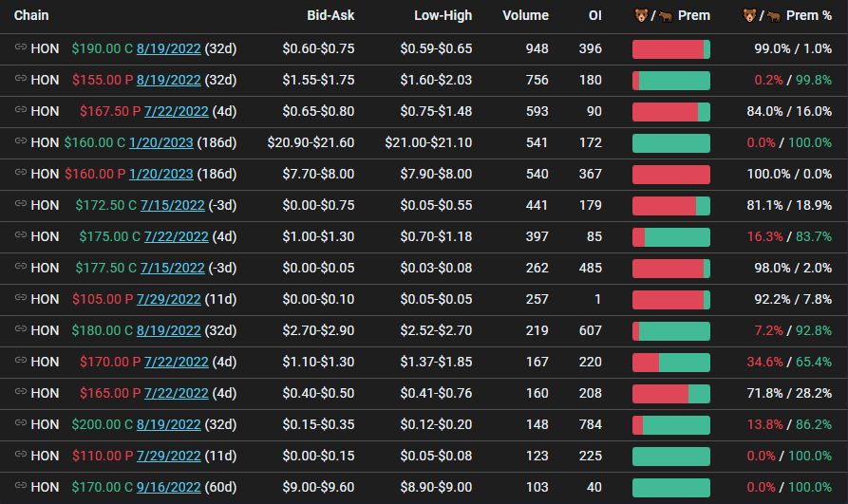Open 7/22/2022 expiry link on $175.00 C row
Viewport: 848px width, 504px height.
pos(177,237)
